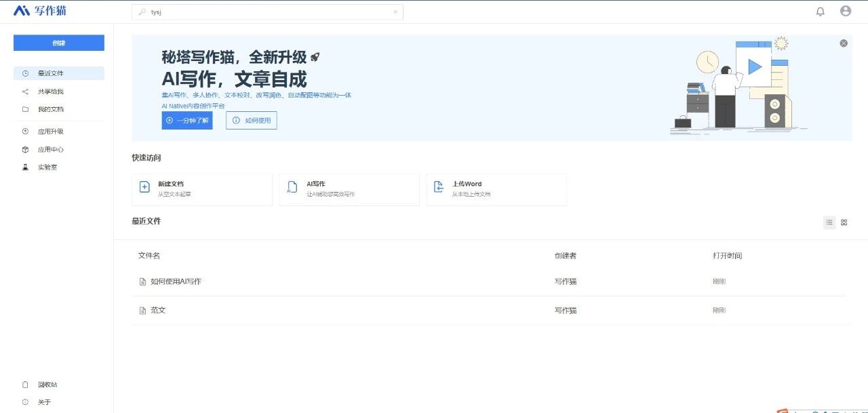Open the user account avatar

pos(846,11)
